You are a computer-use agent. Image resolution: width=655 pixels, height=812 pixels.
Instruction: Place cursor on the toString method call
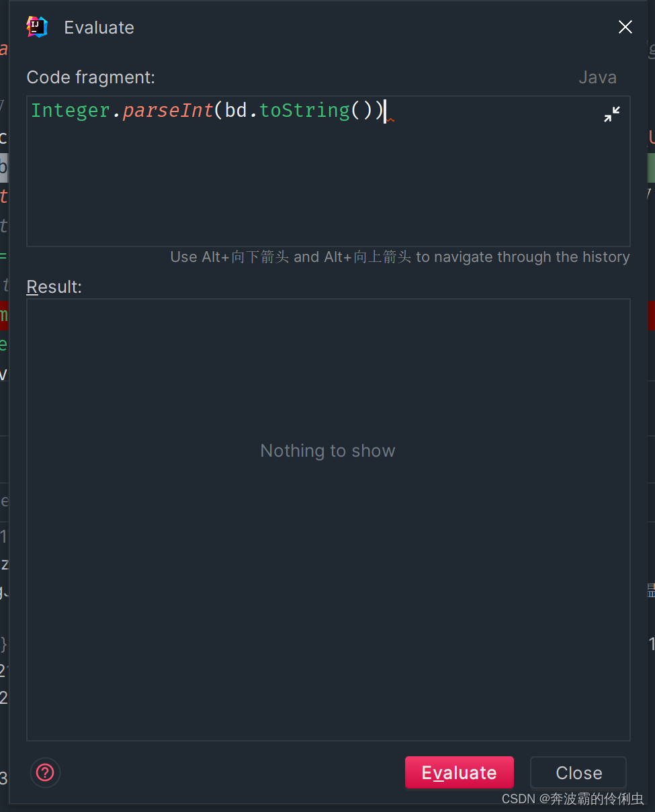(x=304, y=110)
